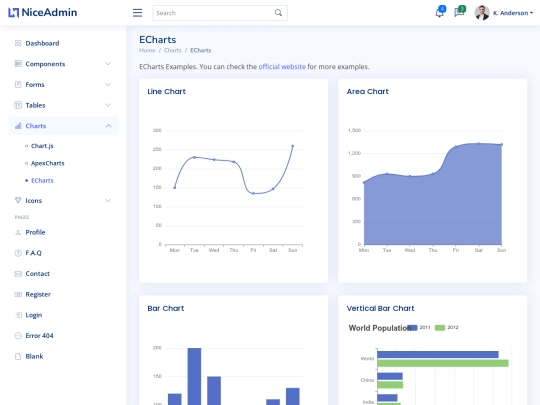Image resolution: width=540 pixels, height=405 pixels.
Task: Click the Tables layout icon
Action: click(x=18, y=105)
